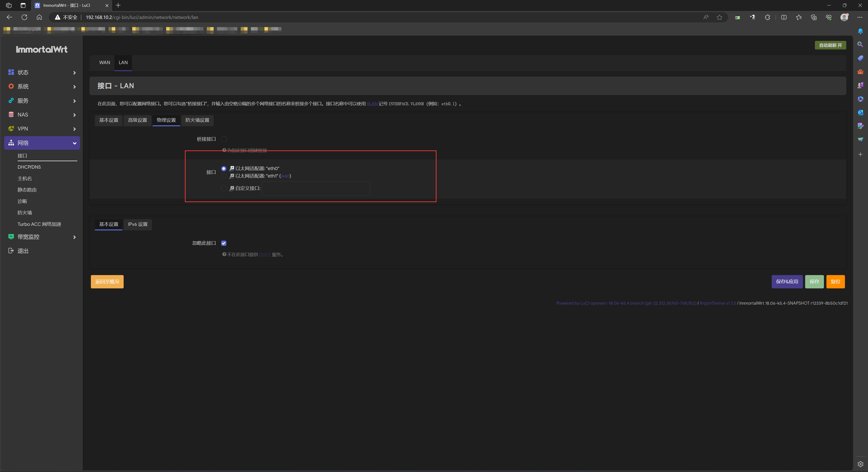The image size is (868, 472).
Task: Switch to the WAN interface tab
Action: tap(104, 63)
